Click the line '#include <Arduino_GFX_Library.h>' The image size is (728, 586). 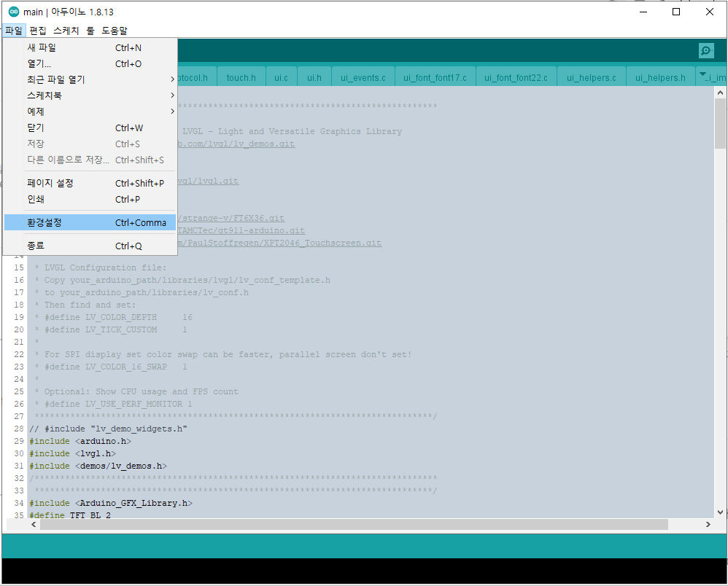coord(110,503)
